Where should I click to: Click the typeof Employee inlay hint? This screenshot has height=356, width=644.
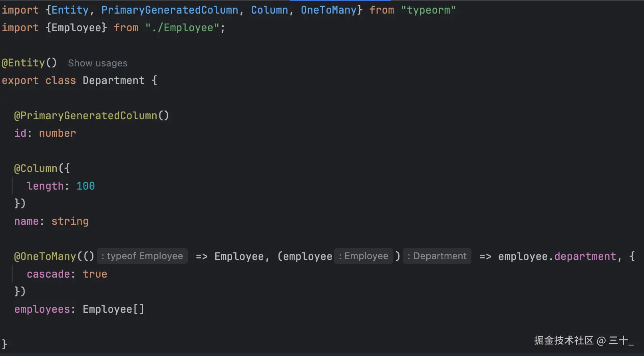pyautogui.click(x=142, y=256)
